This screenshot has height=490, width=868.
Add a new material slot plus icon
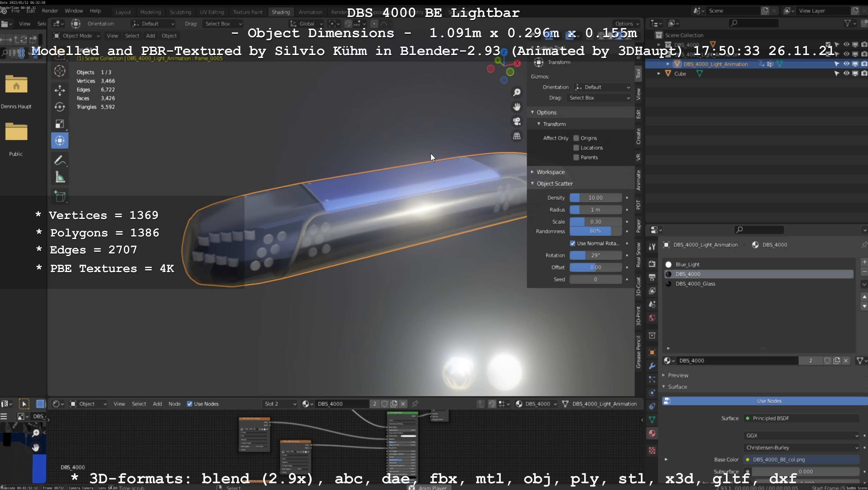(x=864, y=262)
